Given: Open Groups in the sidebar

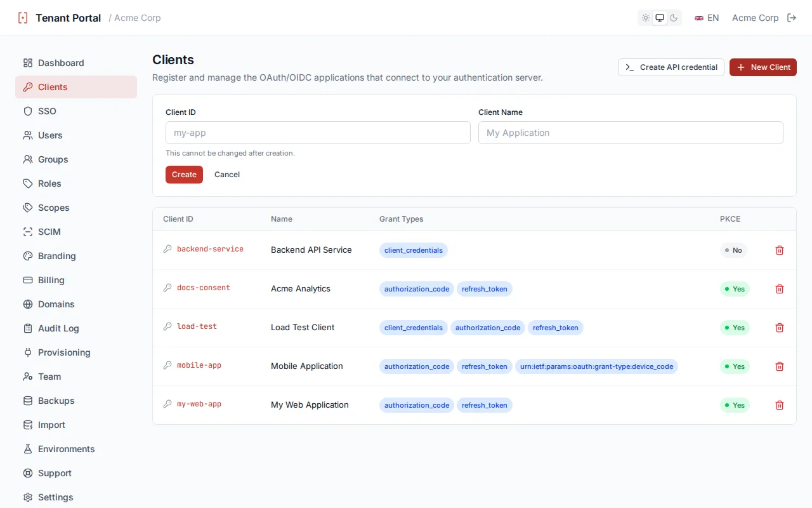Looking at the screenshot, I should pyautogui.click(x=76, y=159).
